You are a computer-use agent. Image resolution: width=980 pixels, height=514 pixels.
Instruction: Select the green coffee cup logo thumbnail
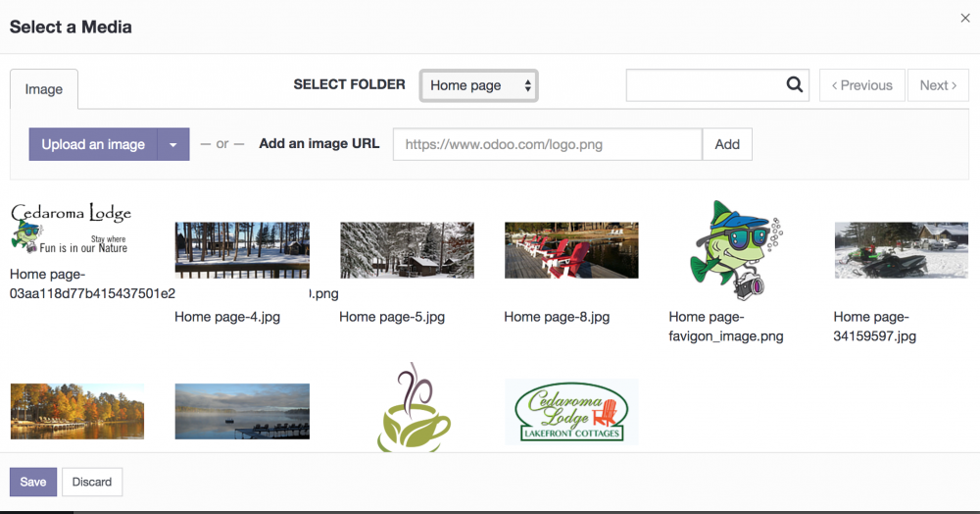414,408
